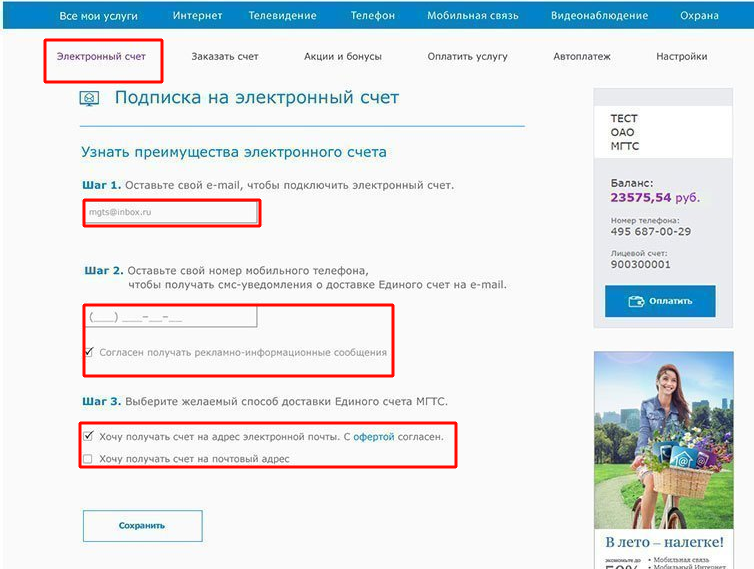The height and width of the screenshot is (569, 754).
Task: Click the e-mail subscription monitor icon
Action: [89, 99]
